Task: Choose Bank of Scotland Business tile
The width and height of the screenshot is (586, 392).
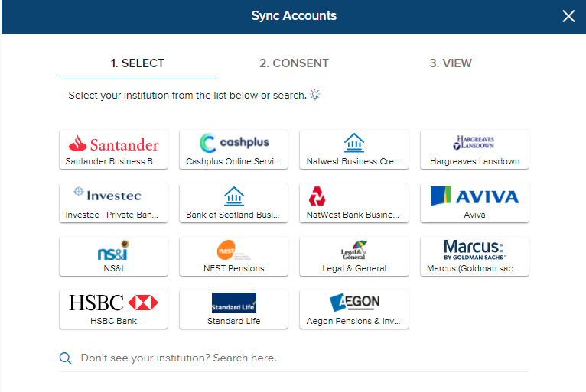Action: point(233,202)
